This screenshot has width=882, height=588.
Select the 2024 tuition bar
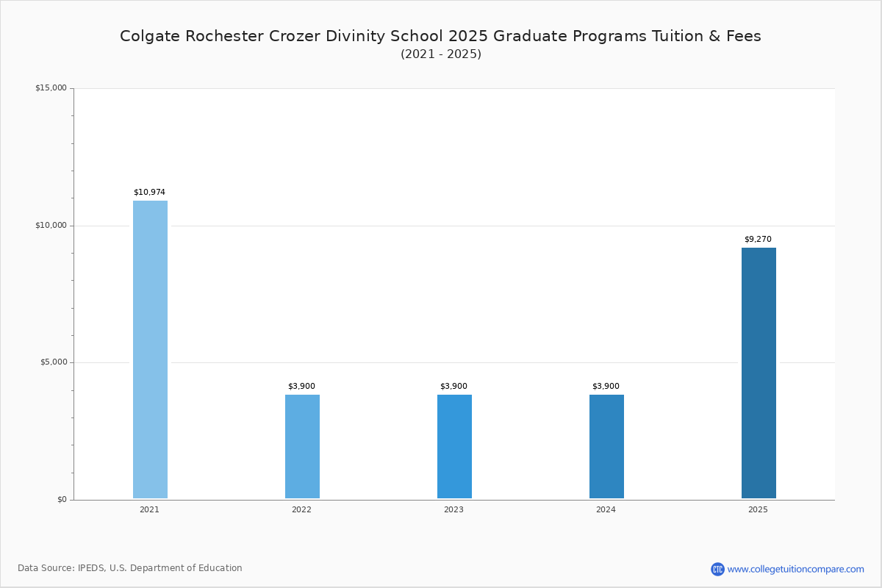tap(606, 447)
